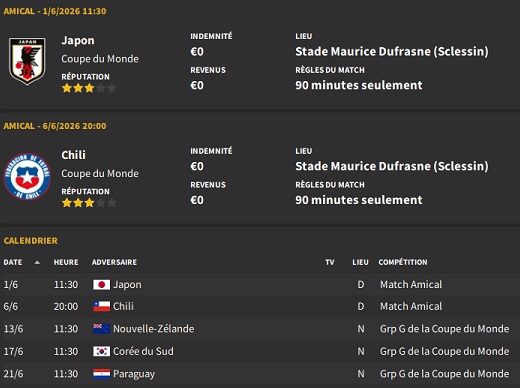Sort calendar by HEURE column
The height and width of the screenshot is (388, 520).
66,262
